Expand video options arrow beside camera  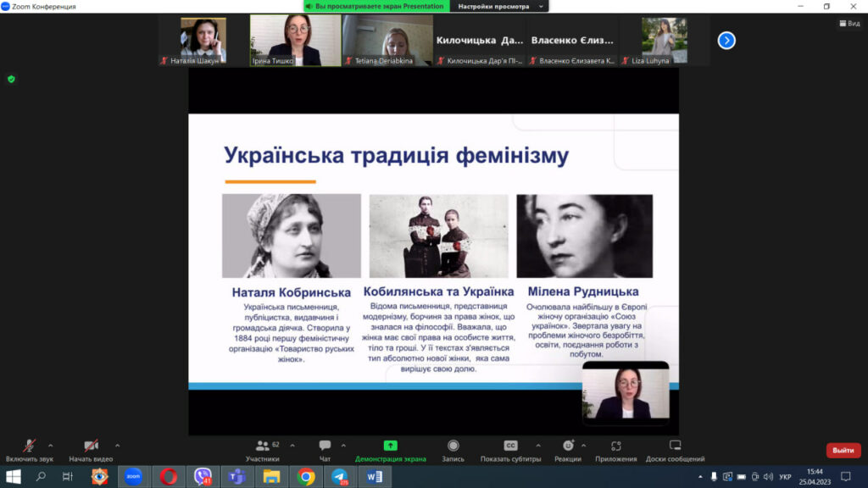click(117, 445)
